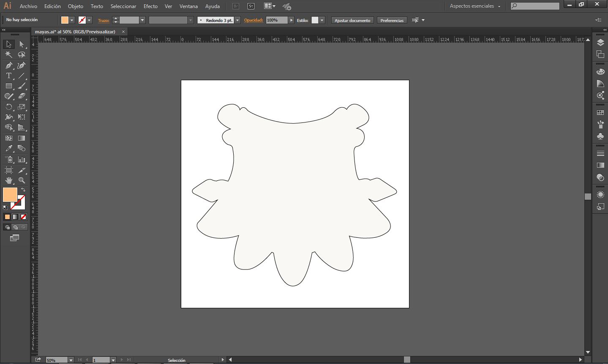This screenshot has width=608, height=364.
Task: Click the 'Ajustar documento' button
Action: coord(352,20)
